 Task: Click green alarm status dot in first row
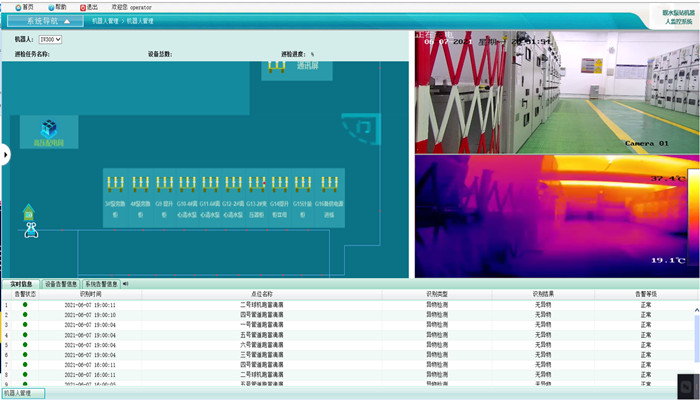[x=25, y=305]
